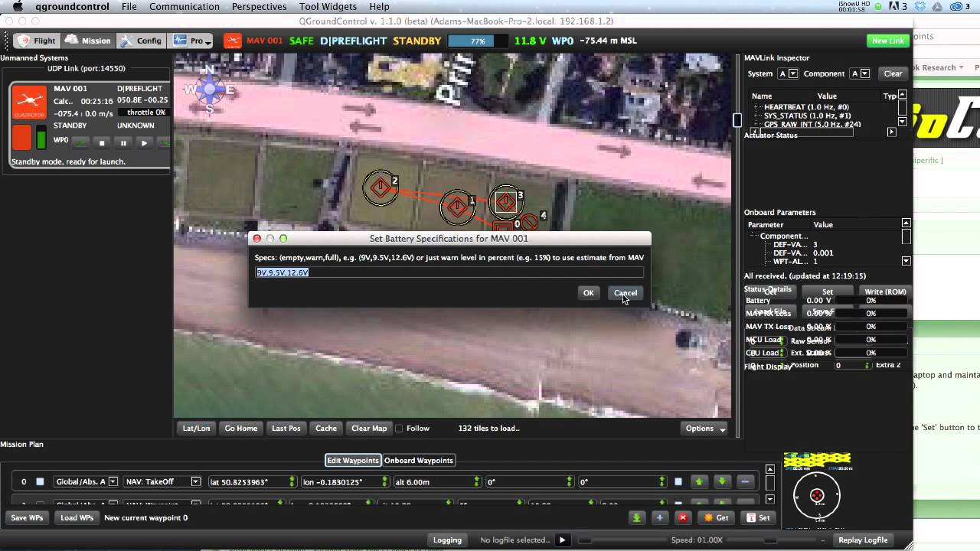Viewport: 980px width, 551px height.
Task: Switch to the Flight perspective
Action: point(37,41)
